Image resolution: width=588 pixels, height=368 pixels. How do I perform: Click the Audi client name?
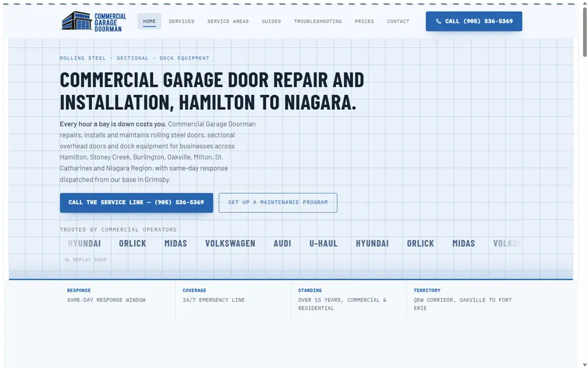point(282,243)
